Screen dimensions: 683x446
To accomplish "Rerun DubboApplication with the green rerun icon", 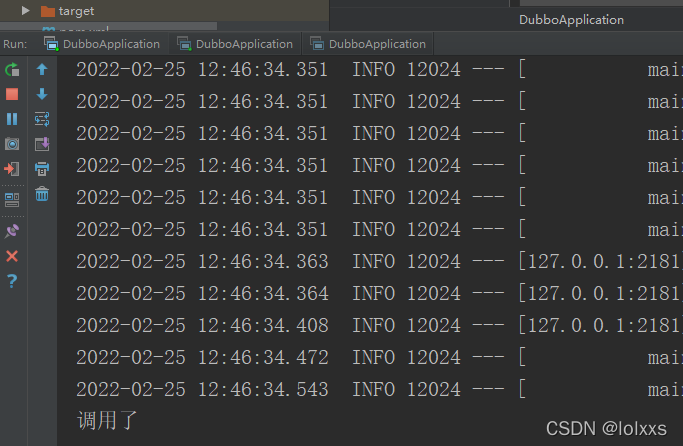I will pos(12,69).
